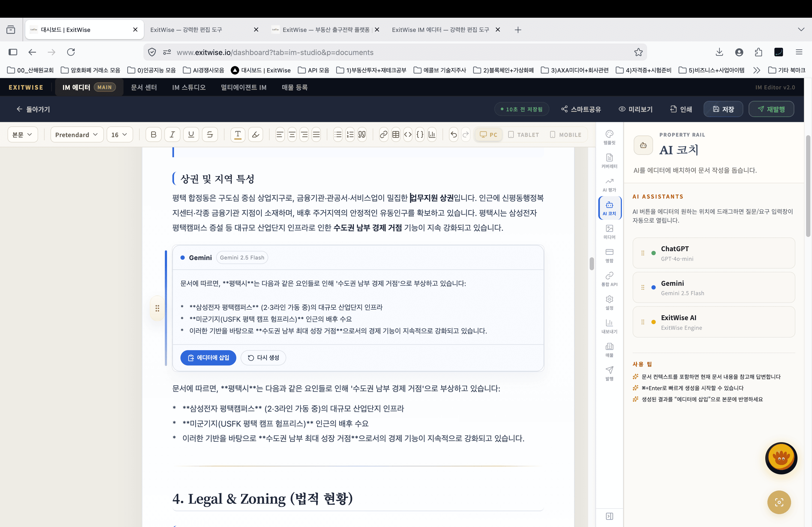Insert a code block from the toolbar
Viewport: 812px width, 527px height.
[408, 134]
